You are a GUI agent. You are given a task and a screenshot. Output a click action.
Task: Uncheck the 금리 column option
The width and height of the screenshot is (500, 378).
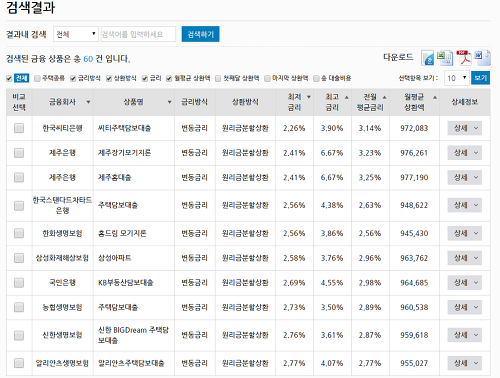(x=145, y=78)
